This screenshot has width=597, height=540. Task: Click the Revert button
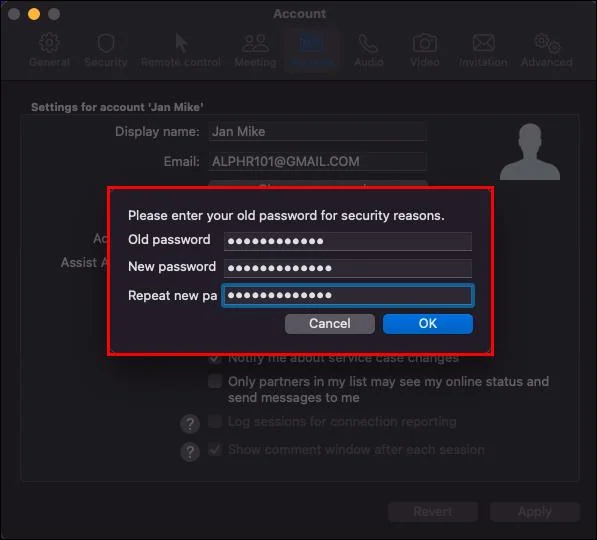(x=433, y=512)
